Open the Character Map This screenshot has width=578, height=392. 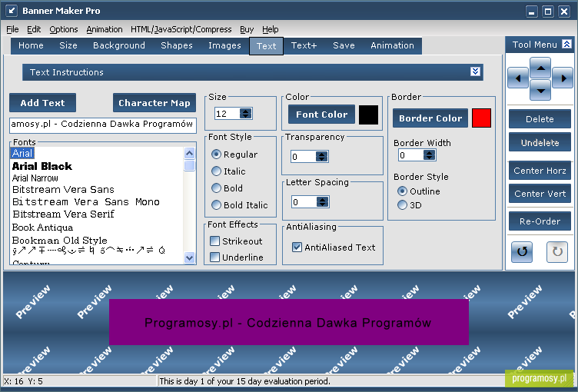coord(154,102)
